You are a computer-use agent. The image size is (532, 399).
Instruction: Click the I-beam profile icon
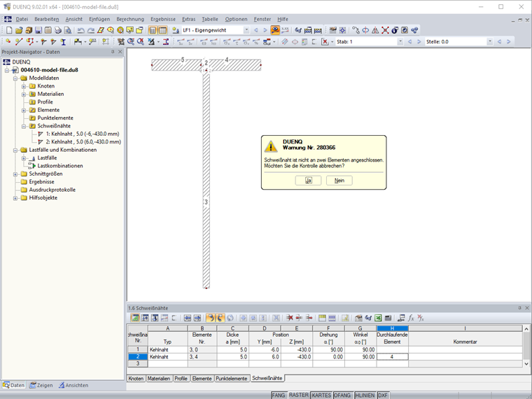63,41
